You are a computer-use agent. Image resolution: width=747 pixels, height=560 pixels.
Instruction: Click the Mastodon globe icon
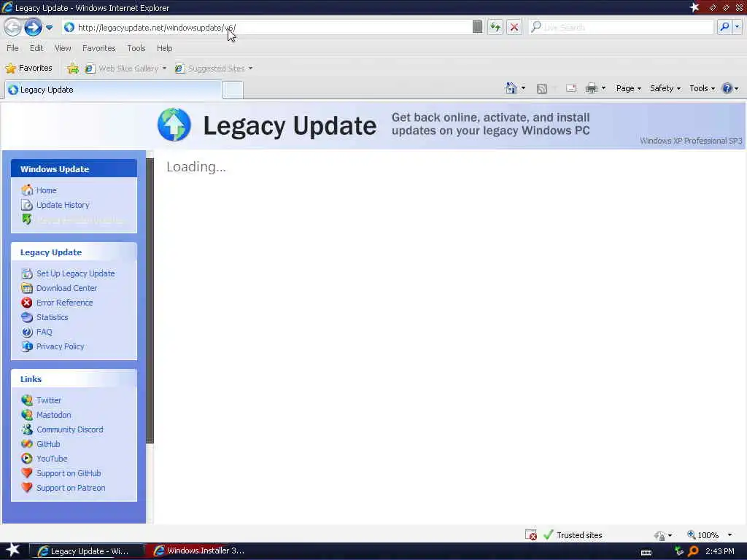(27, 415)
